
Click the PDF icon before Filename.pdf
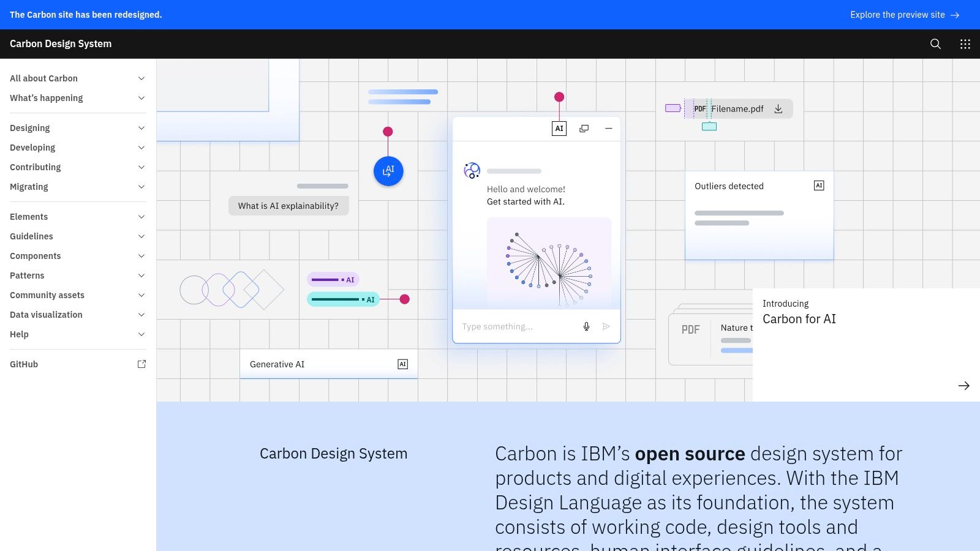point(699,109)
